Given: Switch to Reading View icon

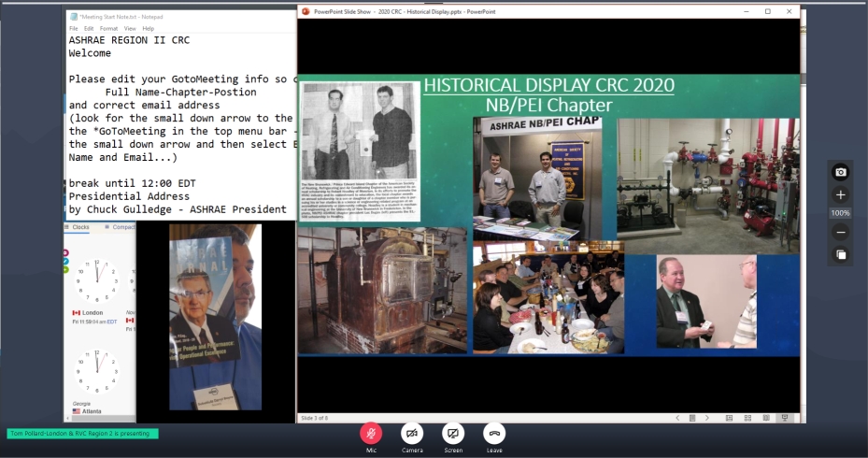Looking at the screenshot, I should [x=766, y=418].
